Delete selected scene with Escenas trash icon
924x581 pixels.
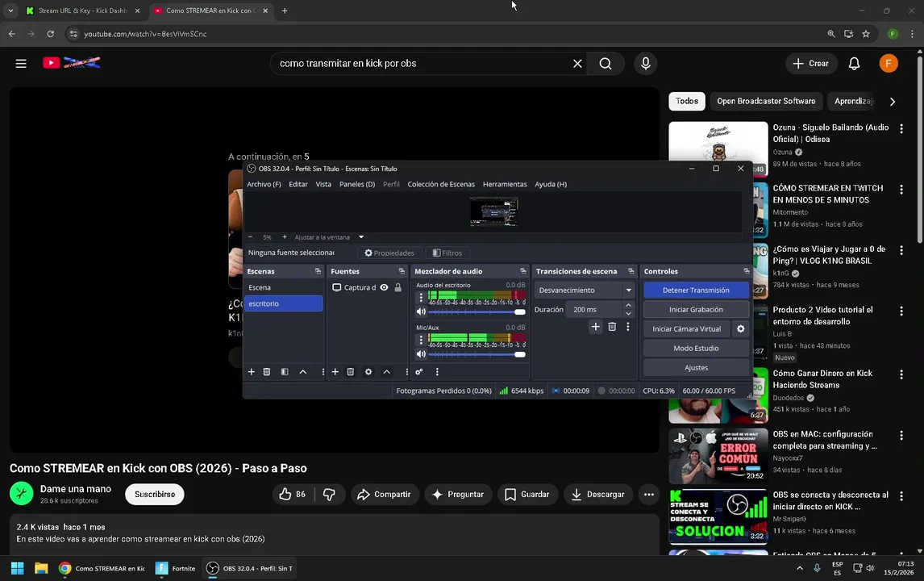pos(266,372)
